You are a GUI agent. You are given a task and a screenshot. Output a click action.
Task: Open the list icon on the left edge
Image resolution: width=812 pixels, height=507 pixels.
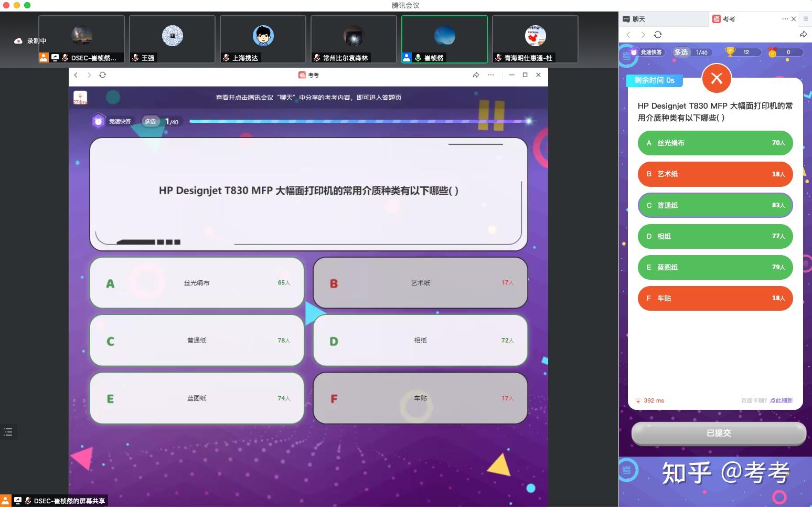tap(8, 432)
